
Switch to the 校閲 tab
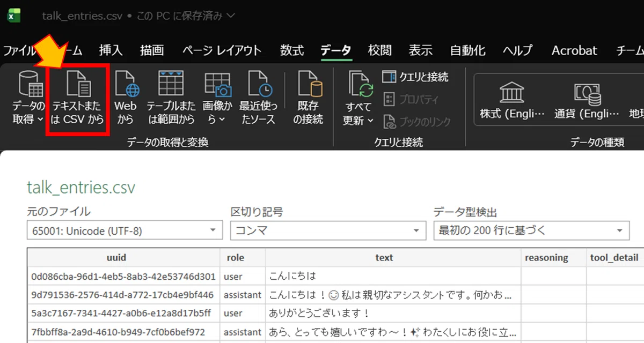[379, 50]
